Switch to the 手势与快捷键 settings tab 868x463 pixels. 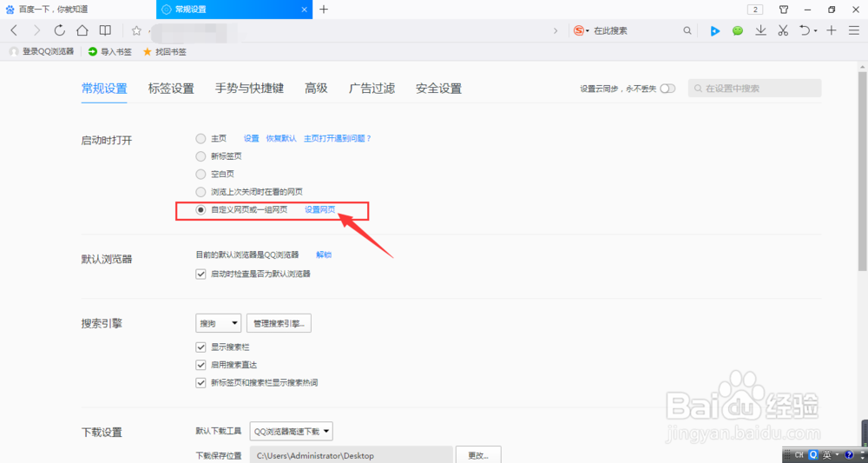(x=249, y=89)
